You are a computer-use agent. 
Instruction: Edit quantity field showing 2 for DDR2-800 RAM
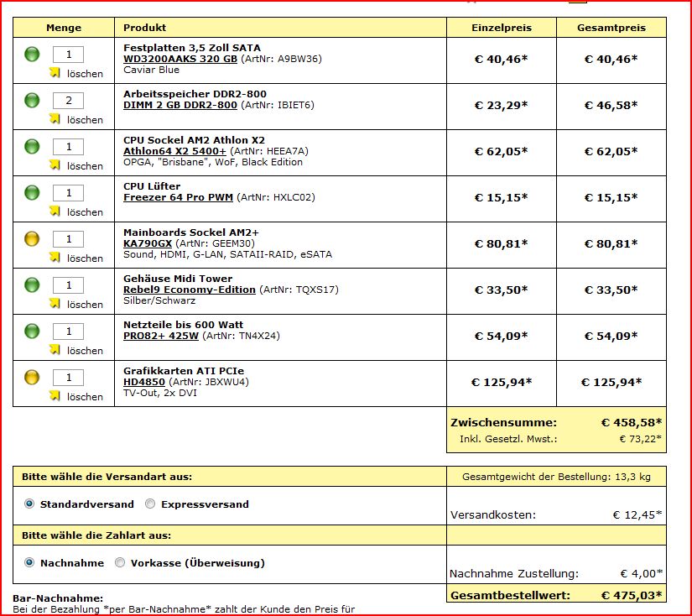69,100
